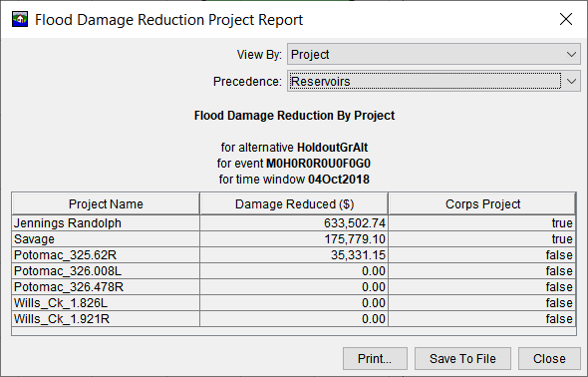Select the Wills_Ck_1.921R row

294,319
